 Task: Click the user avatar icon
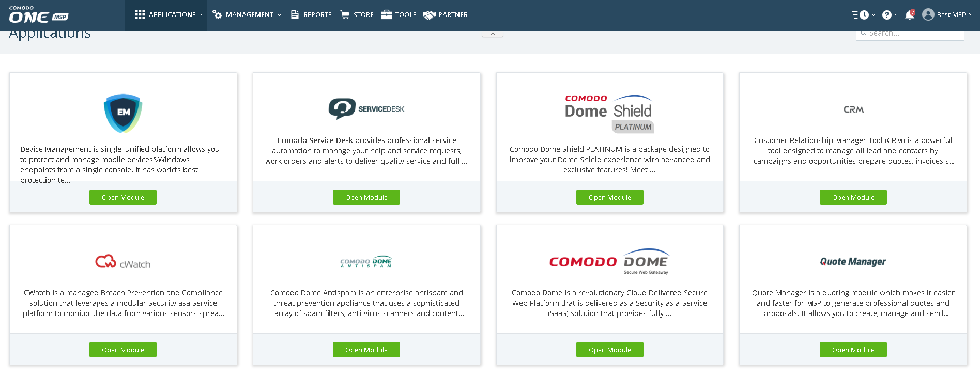click(x=928, y=14)
